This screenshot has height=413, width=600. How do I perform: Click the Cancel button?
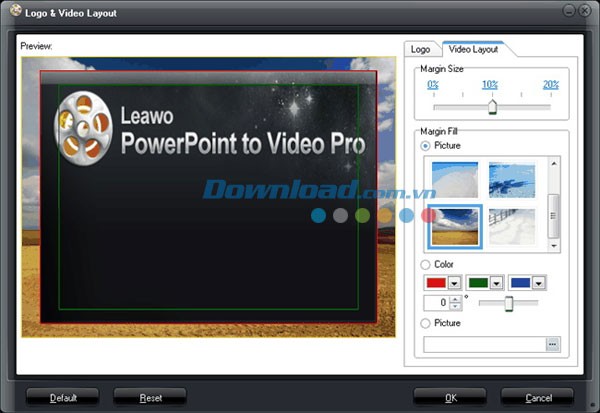(537, 397)
